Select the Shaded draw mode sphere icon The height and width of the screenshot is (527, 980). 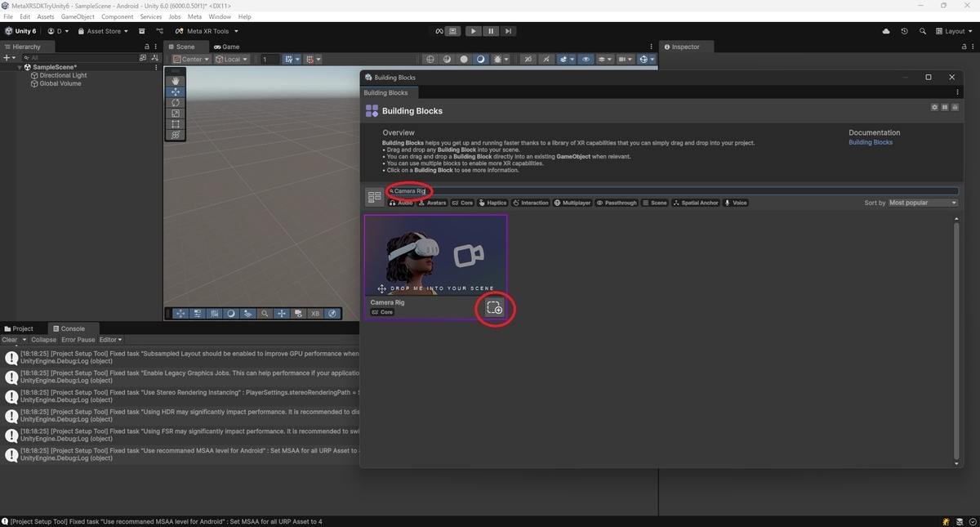[480, 59]
